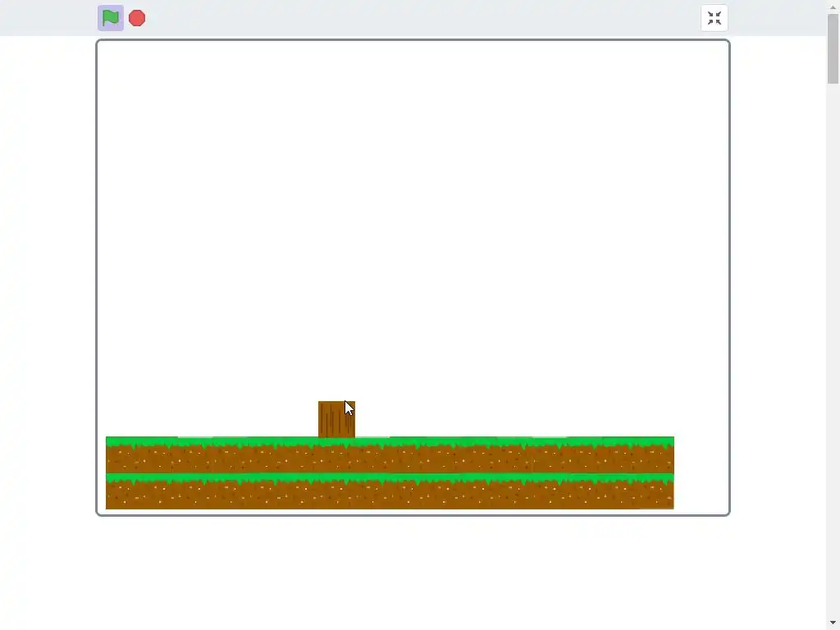840x630 pixels.
Task: Click the lower grass-topped dirt row
Action: click(x=390, y=491)
